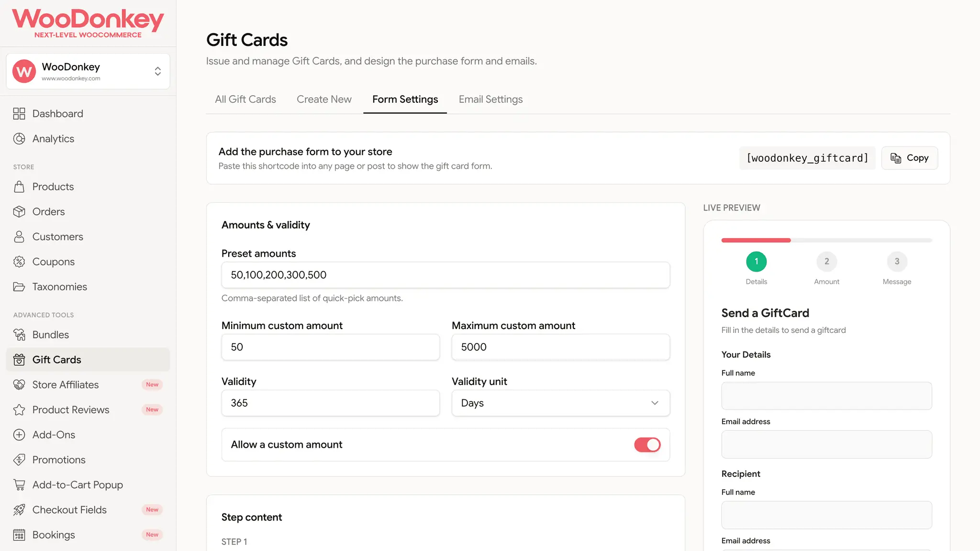The width and height of the screenshot is (980, 551).
Task: Click the Coupons badge icon
Action: pos(19,262)
